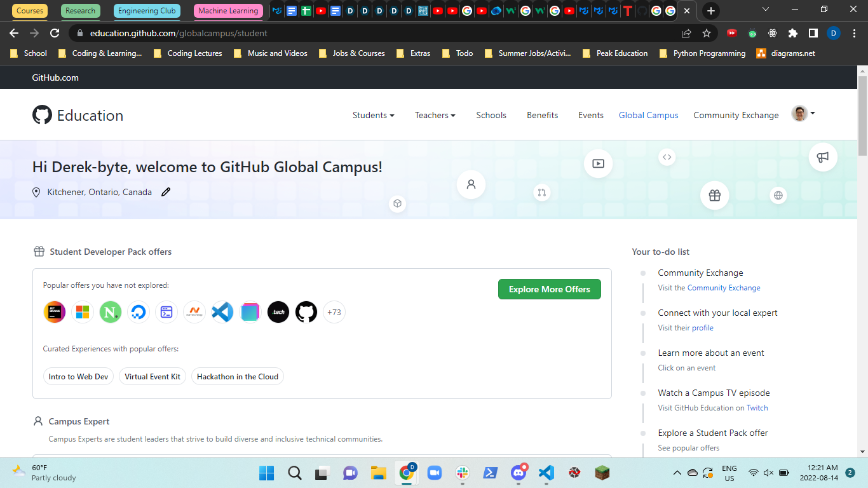Open the JetBrains offer icon

pos(55,312)
